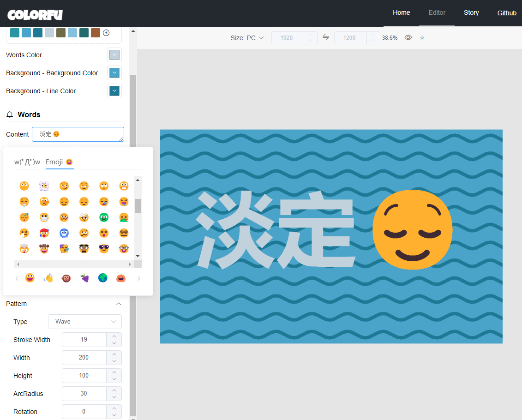Select the olive green palette swatch
Image resolution: width=522 pixels, height=420 pixels.
click(61, 33)
